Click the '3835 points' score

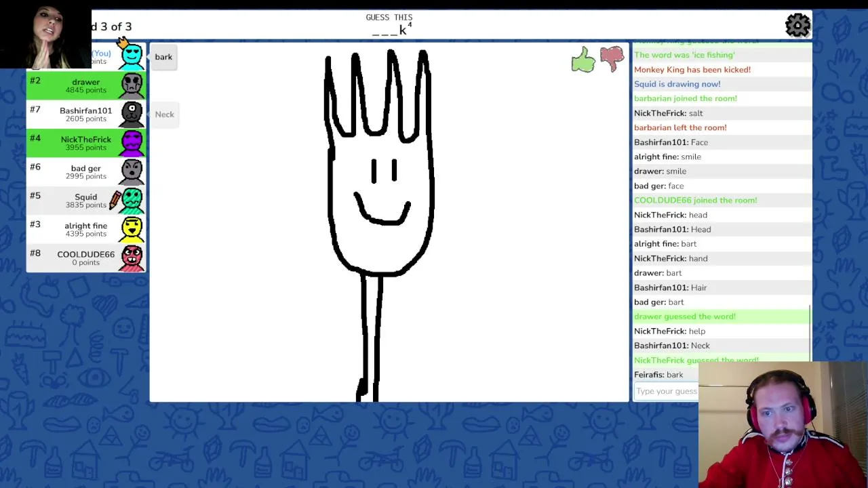click(85, 205)
